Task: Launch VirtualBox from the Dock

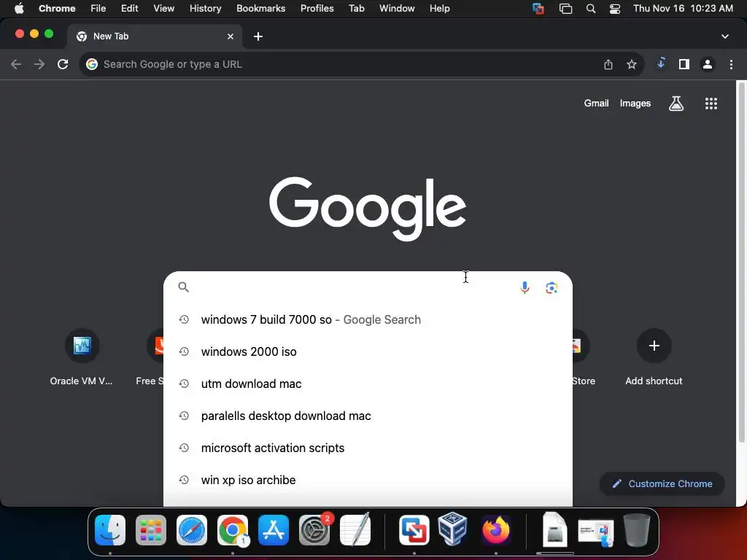Action: (452, 529)
